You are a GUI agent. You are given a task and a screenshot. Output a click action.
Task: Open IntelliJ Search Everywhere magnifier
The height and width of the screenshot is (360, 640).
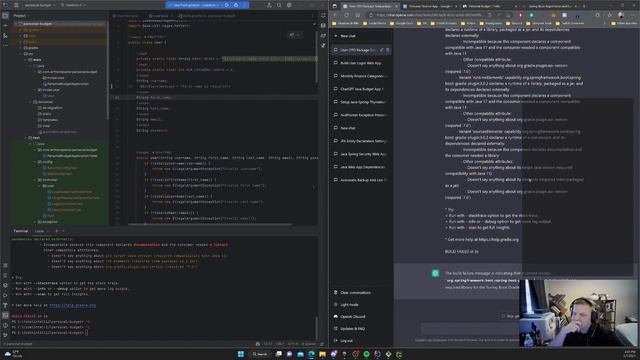click(279, 5)
